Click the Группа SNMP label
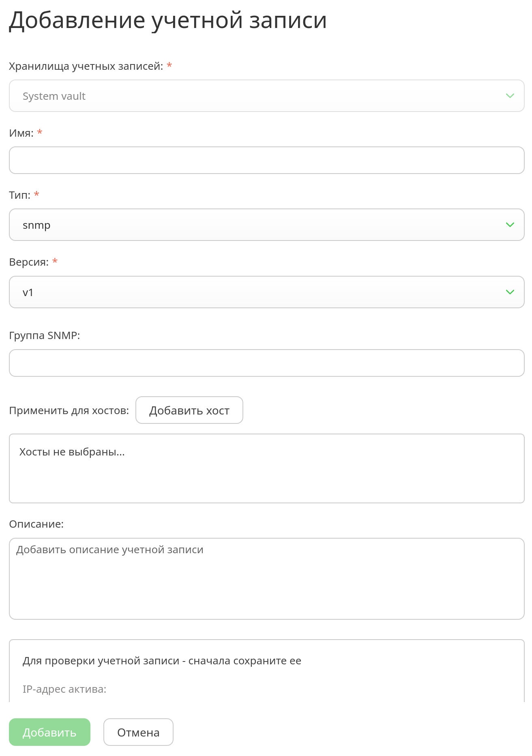The height and width of the screenshot is (756, 532). (45, 335)
